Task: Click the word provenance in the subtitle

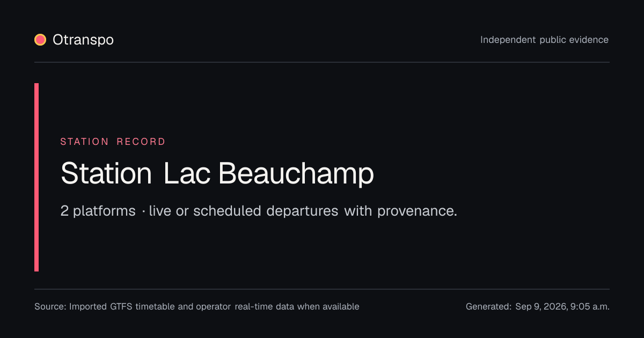Action: pyautogui.click(x=418, y=211)
